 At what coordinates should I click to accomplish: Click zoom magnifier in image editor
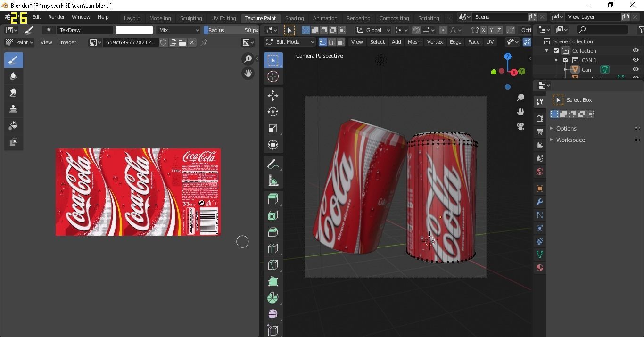click(x=248, y=59)
